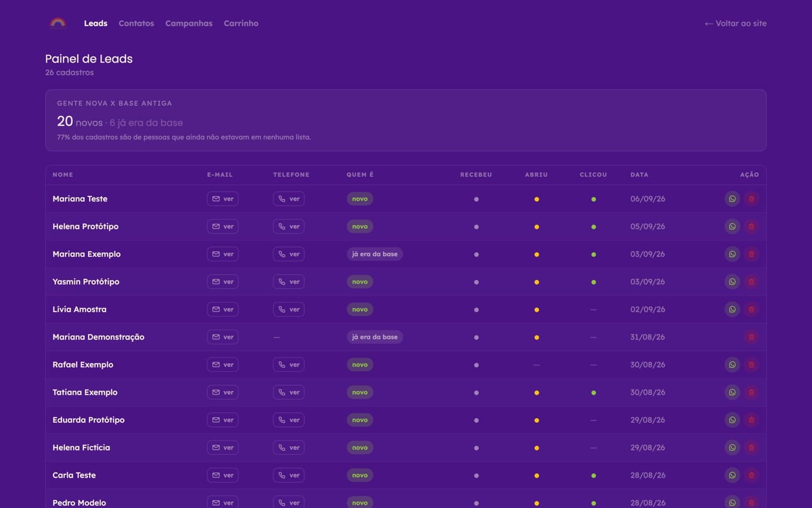
Task: Reveal Mariana Teste's phone number
Action: coord(289,199)
